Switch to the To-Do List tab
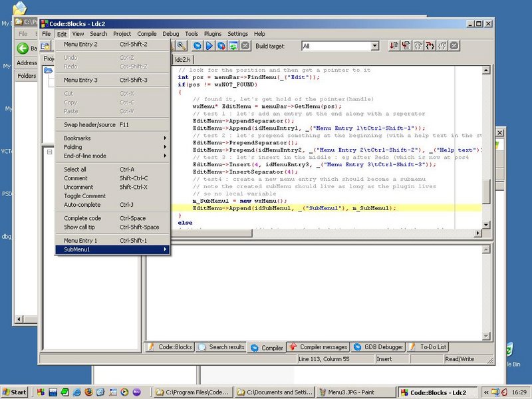This screenshot has width=532, height=399. (x=428, y=346)
